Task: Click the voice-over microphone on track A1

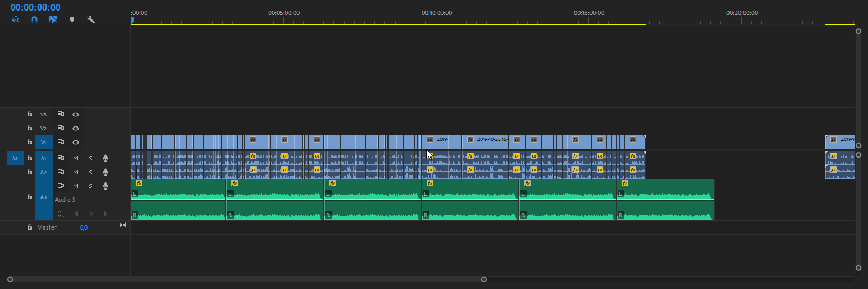Action: 105,159
